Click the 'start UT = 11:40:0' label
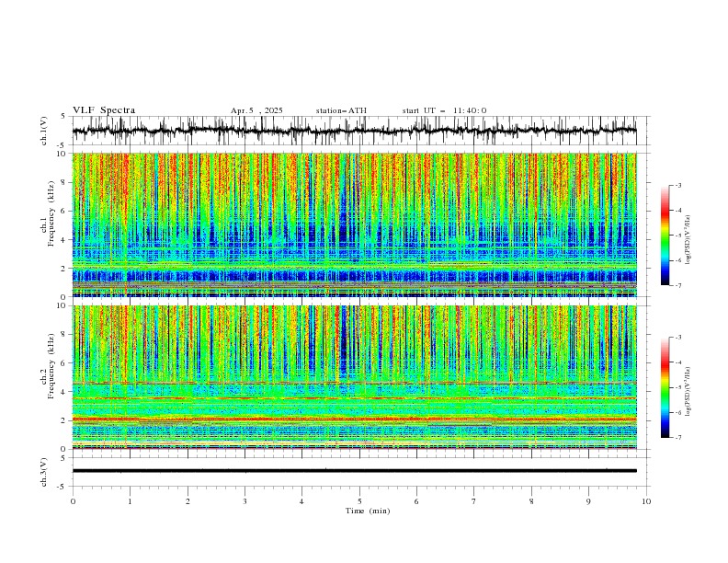Image resolution: width=728 pixels, height=563 pixels. tap(444, 110)
